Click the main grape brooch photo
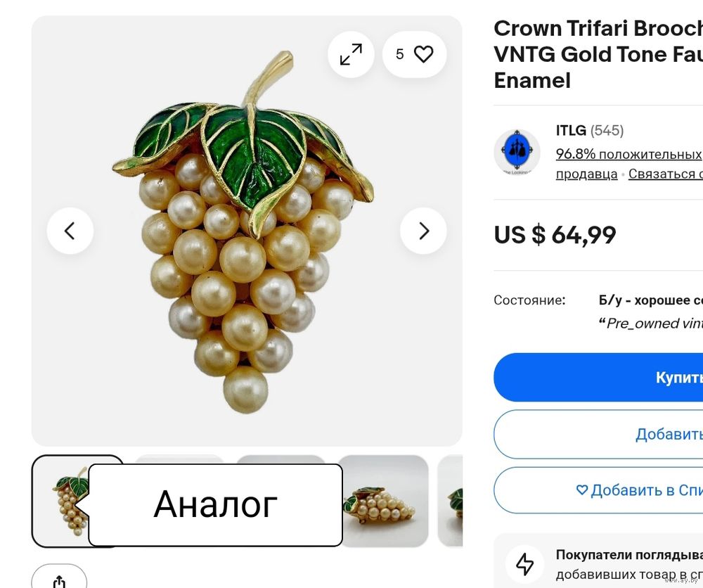Screen dimensions: 703x588 click(x=243, y=231)
